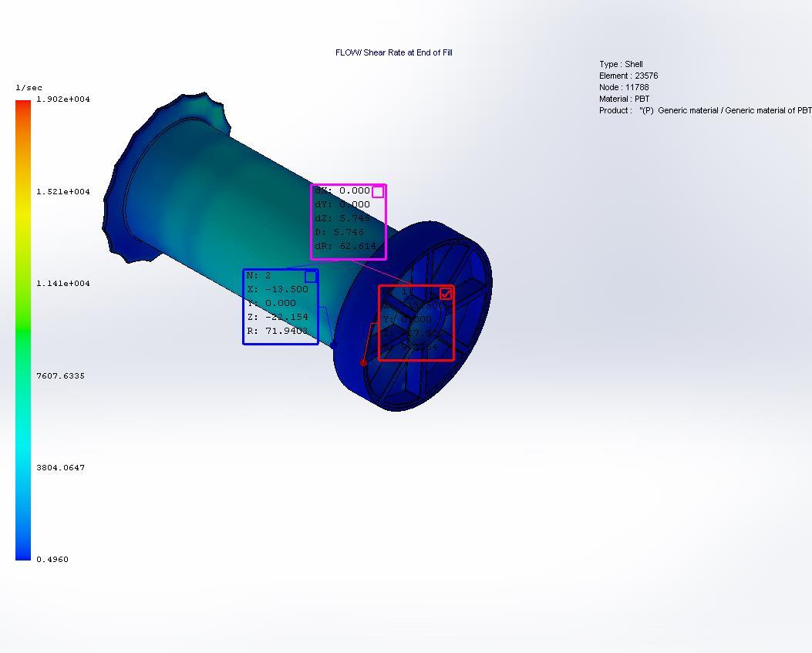Click the 'Product' generic material info line
The image size is (812, 653).
click(706, 110)
